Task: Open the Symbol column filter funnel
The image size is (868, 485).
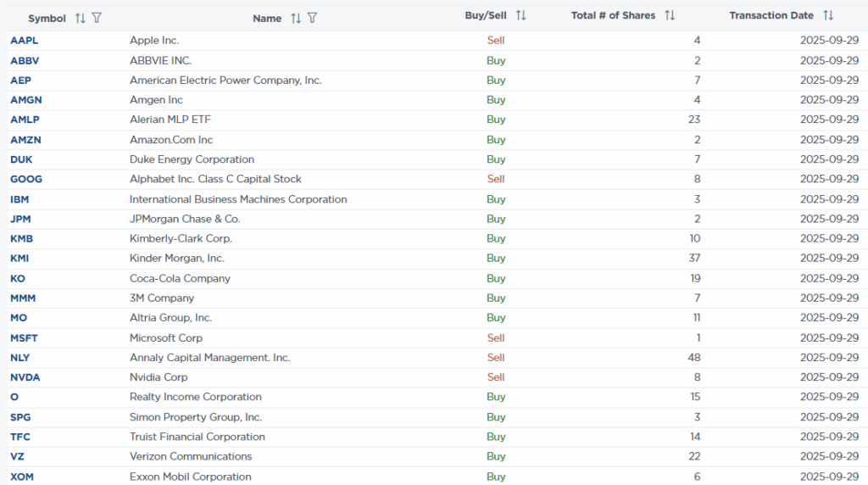Action: pyautogui.click(x=97, y=19)
